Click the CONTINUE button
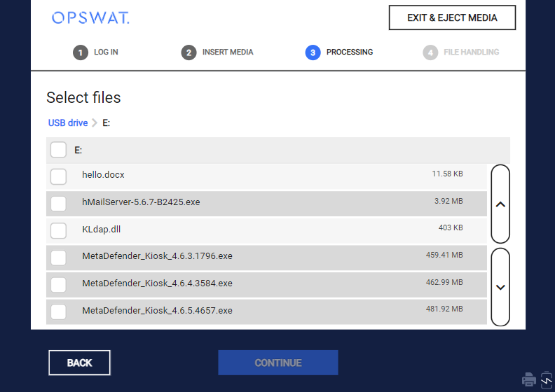 pyautogui.click(x=278, y=363)
